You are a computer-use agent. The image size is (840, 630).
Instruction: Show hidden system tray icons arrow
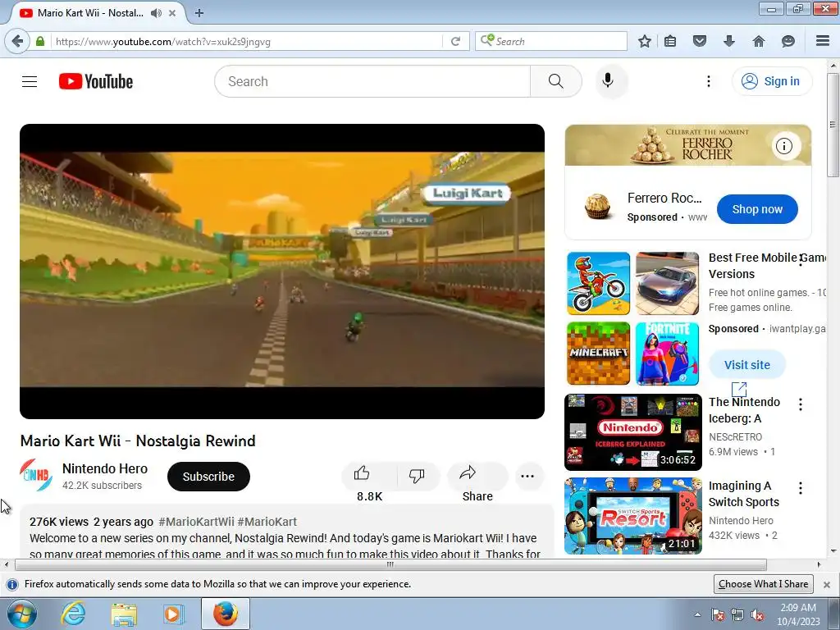point(697,614)
